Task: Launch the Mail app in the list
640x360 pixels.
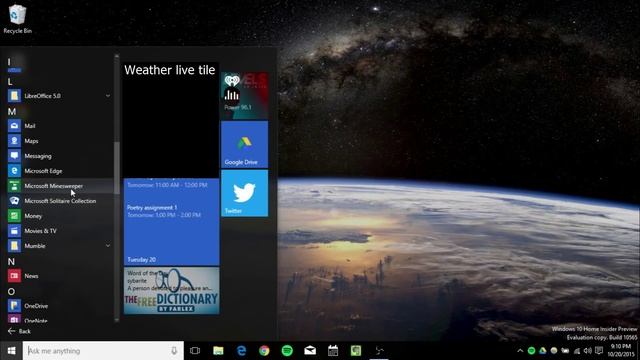Action: (59, 126)
